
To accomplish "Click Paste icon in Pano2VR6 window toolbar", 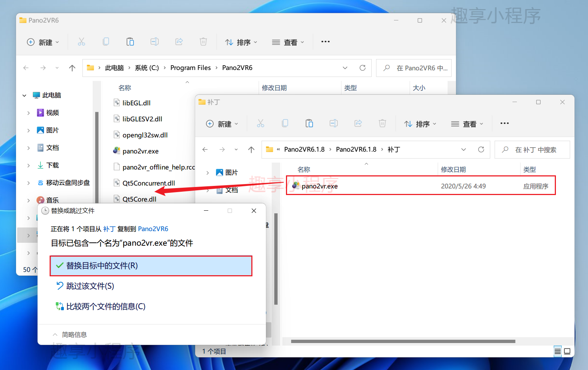I will (130, 42).
